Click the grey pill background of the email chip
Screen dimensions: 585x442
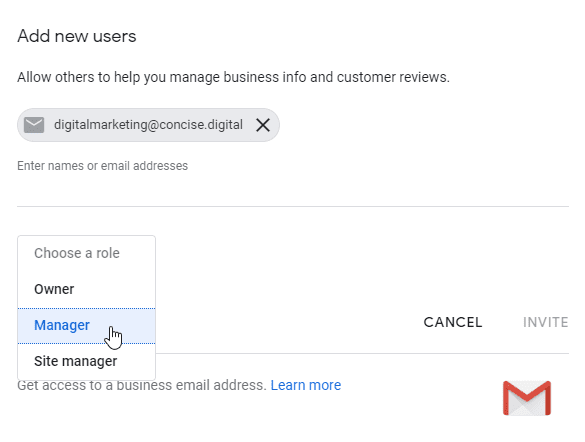coord(148,125)
